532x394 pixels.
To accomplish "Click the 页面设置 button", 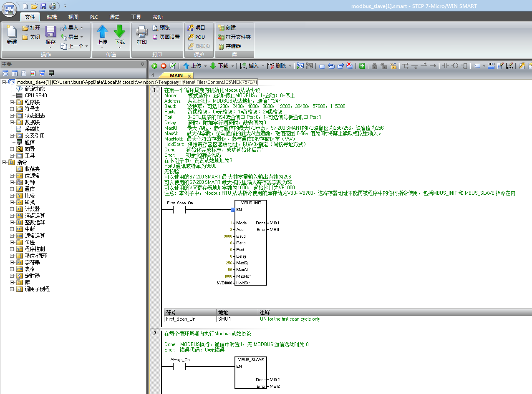I will pyautogui.click(x=166, y=37).
